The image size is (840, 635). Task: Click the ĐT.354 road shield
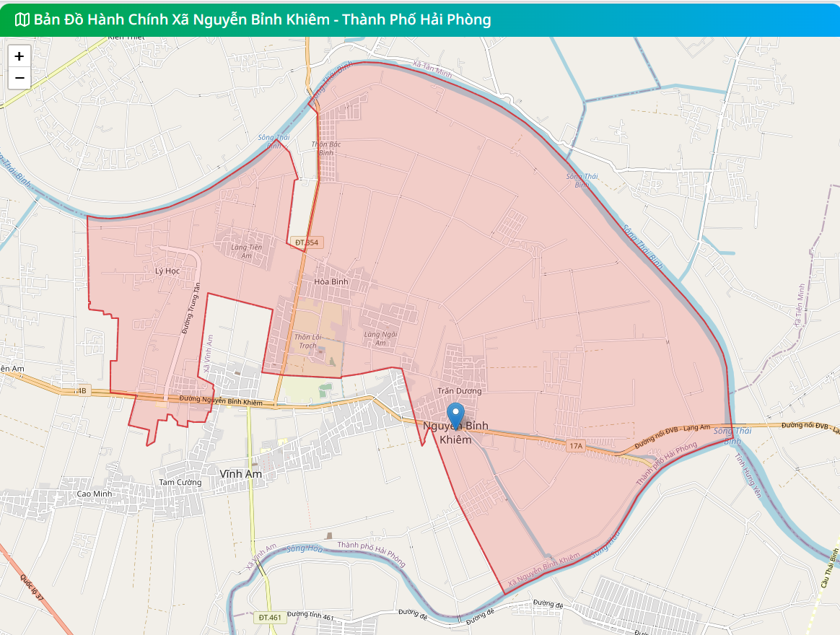coord(306,242)
